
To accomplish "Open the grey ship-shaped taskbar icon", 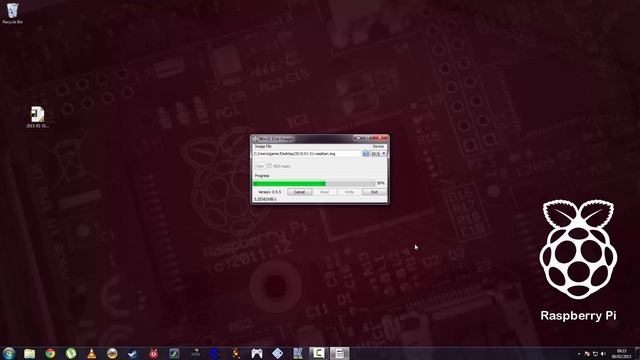I will [x=195, y=353].
